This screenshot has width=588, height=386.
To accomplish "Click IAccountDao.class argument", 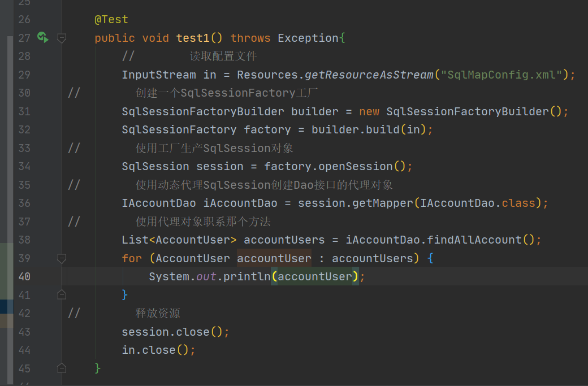I will coord(478,203).
